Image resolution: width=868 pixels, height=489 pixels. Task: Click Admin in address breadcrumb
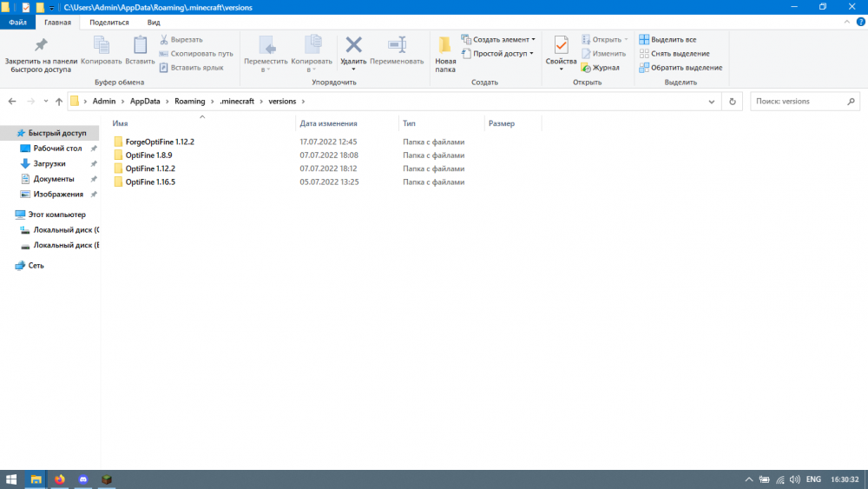point(104,102)
